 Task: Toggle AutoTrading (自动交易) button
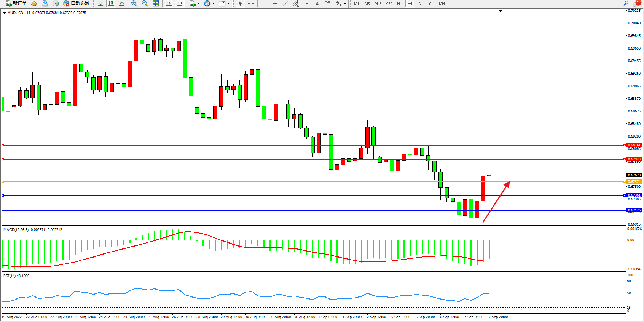coord(76,3)
